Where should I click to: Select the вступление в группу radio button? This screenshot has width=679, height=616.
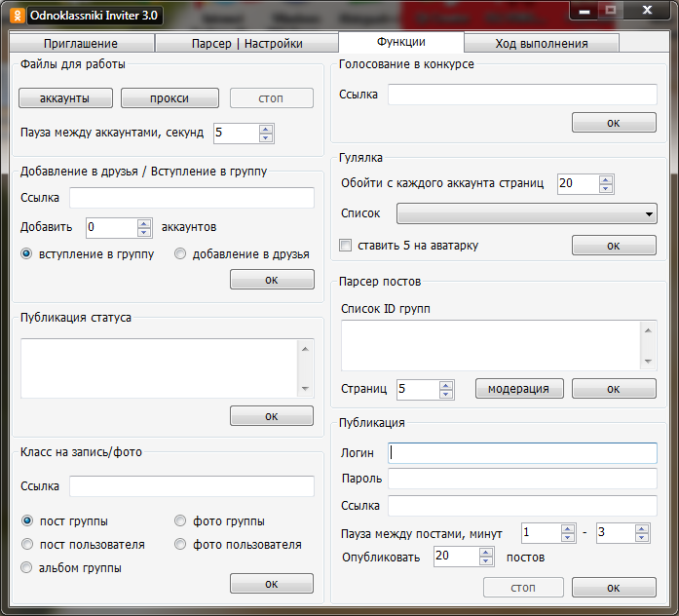[x=27, y=254]
